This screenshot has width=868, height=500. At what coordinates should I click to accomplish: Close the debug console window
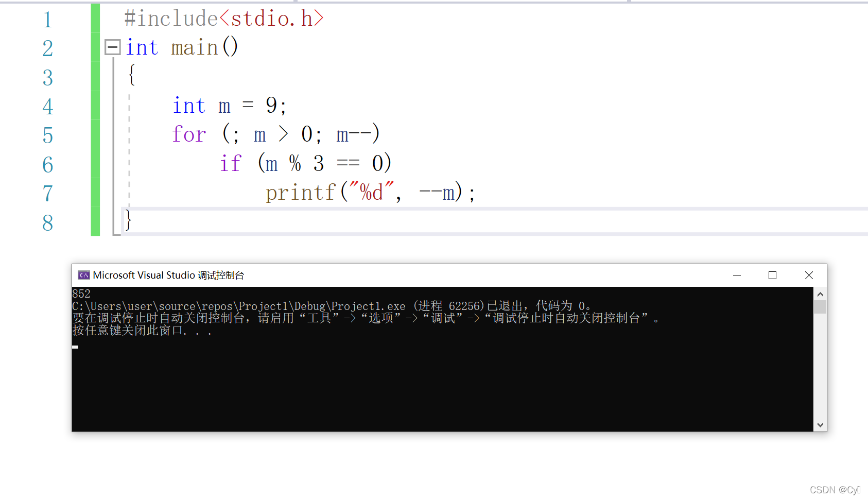(809, 275)
